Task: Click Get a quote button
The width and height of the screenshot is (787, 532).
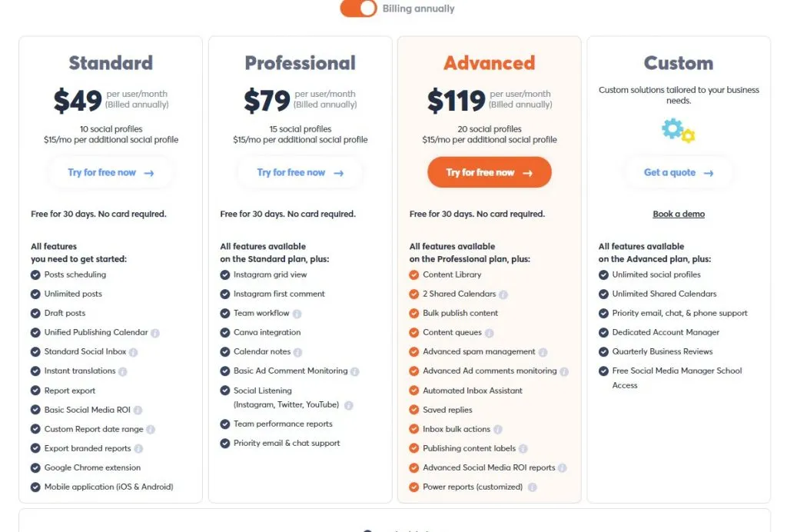Action: click(679, 173)
